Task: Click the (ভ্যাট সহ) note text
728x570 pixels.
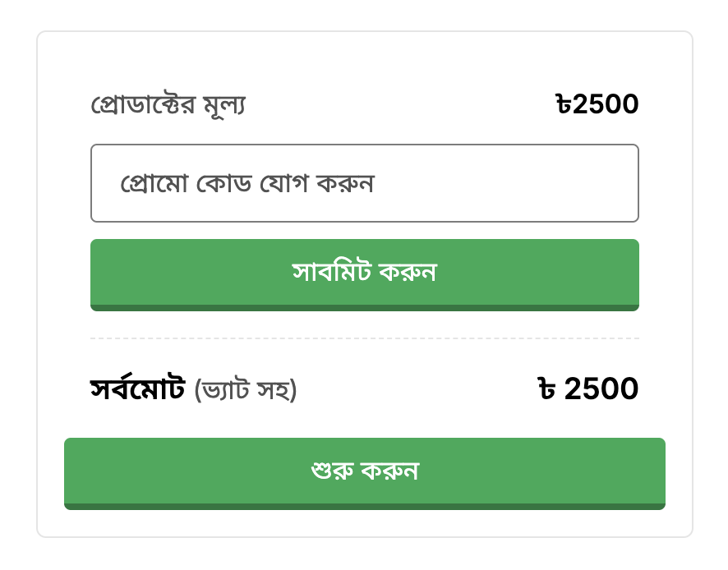Action: (x=245, y=389)
